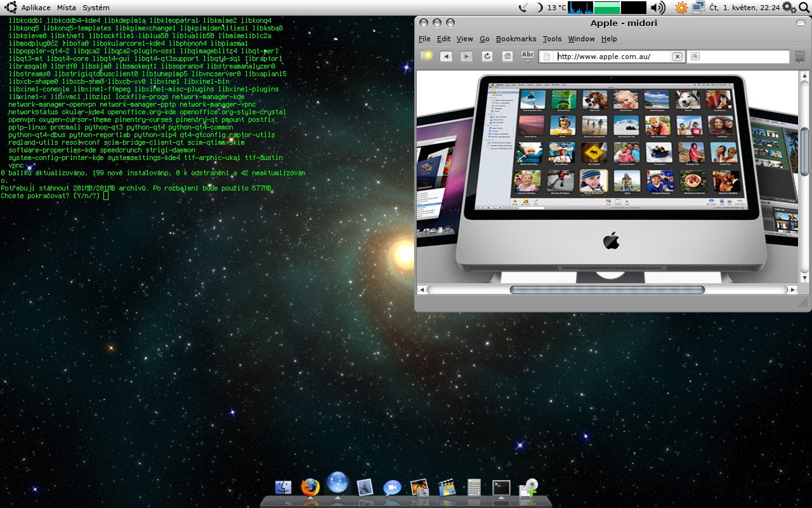This screenshot has width=812, height=508.
Task: Open Mail stamp icon in dock
Action: coord(365,487)
